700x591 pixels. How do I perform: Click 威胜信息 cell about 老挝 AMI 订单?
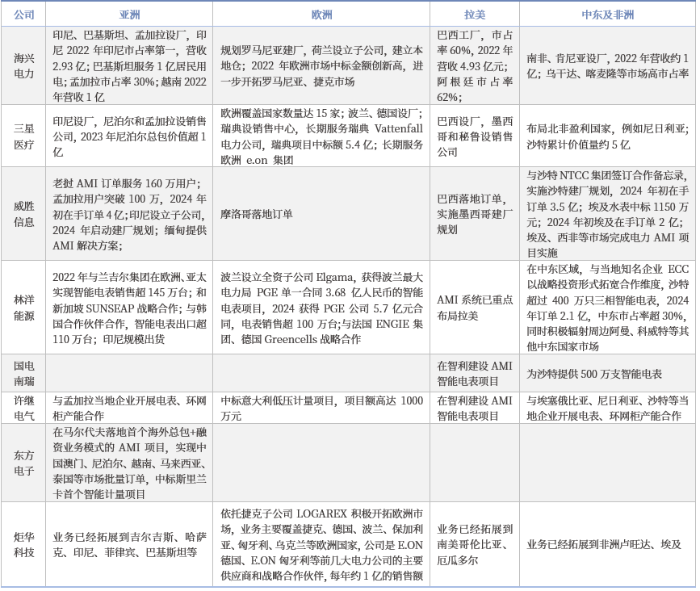point(129,214)
